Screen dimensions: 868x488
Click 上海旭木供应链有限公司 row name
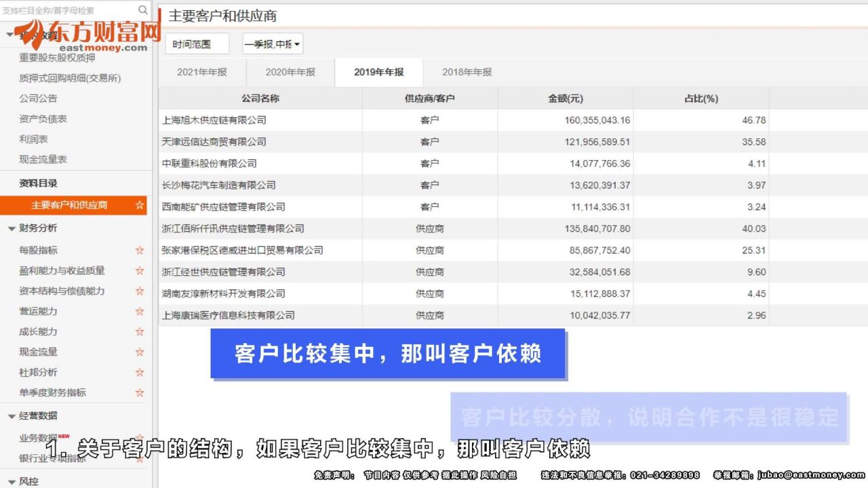click(x=214, y=120)
